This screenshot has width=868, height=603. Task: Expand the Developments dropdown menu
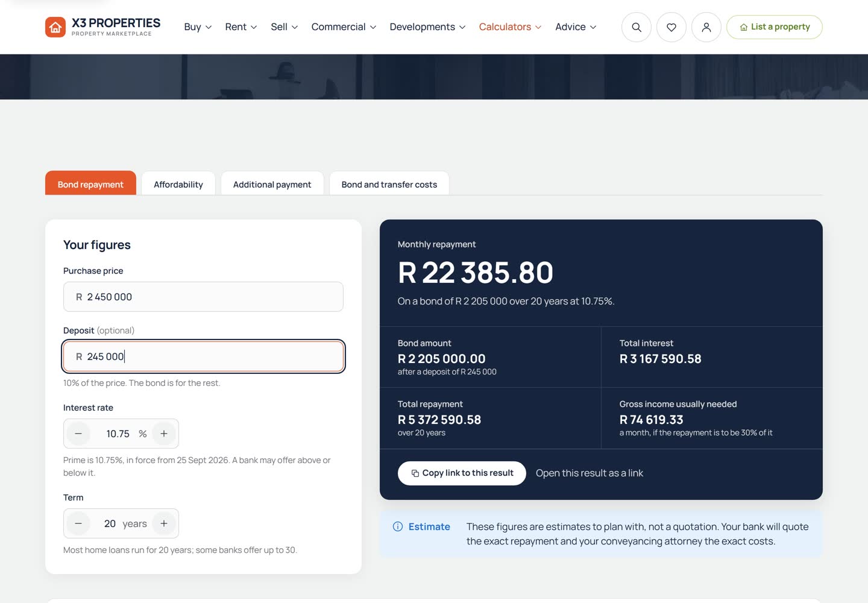[x=428, y=27]
